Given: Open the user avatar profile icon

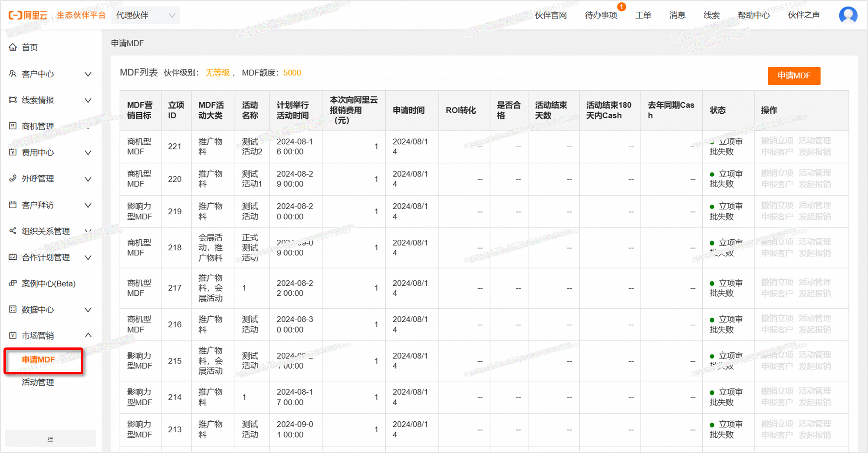Looking at the screenshot, I should pyautogui.click(x=848, y=15).
